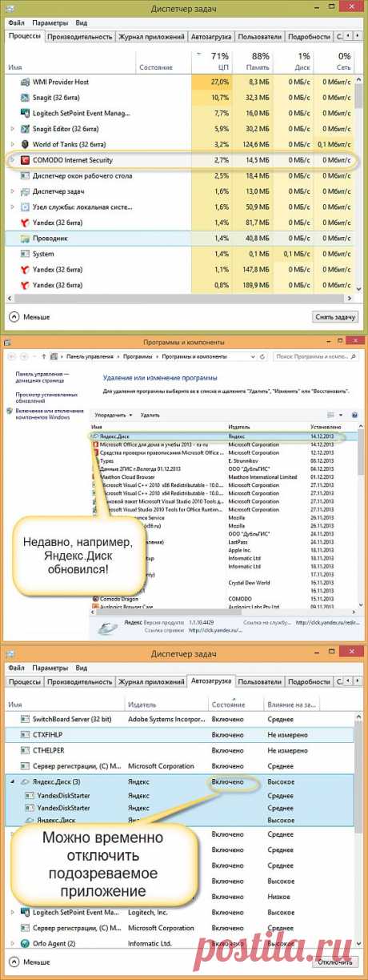
Task: Click the System process icon
Action: [25, 253]
